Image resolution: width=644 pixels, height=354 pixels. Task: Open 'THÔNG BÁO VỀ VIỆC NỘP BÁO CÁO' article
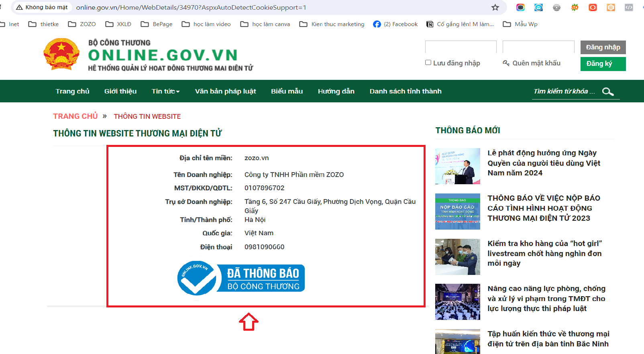click(544, 208)
